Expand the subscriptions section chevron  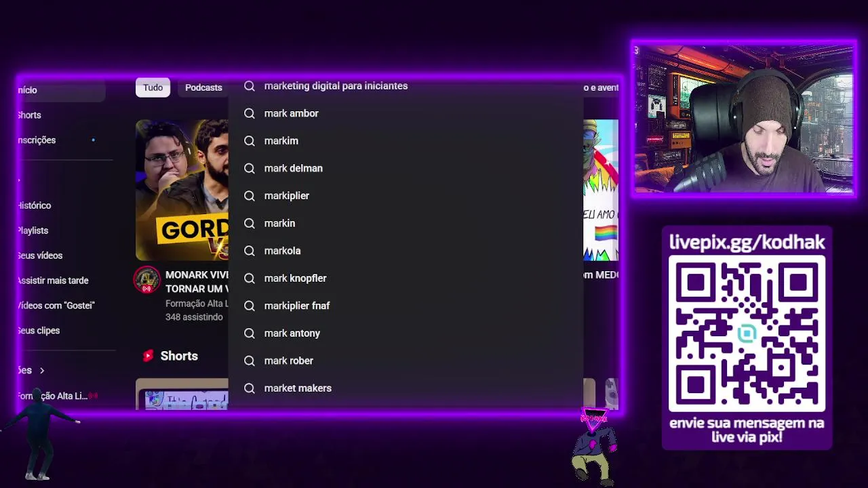tap(42, 371)
